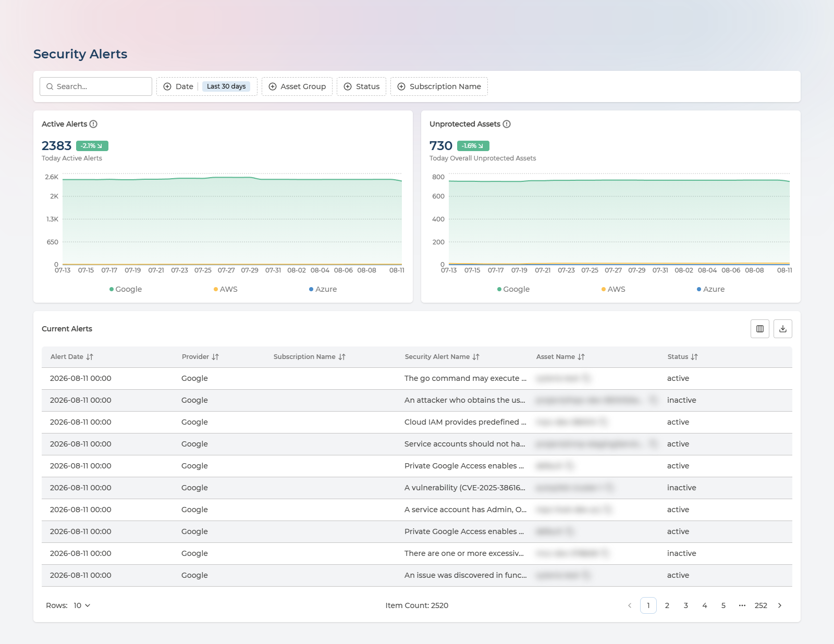Image resolution: width=834 pixels, height=644 pixels.
Task: Click 'An issue was discovered in func...' alert
Action: point(465,575)
